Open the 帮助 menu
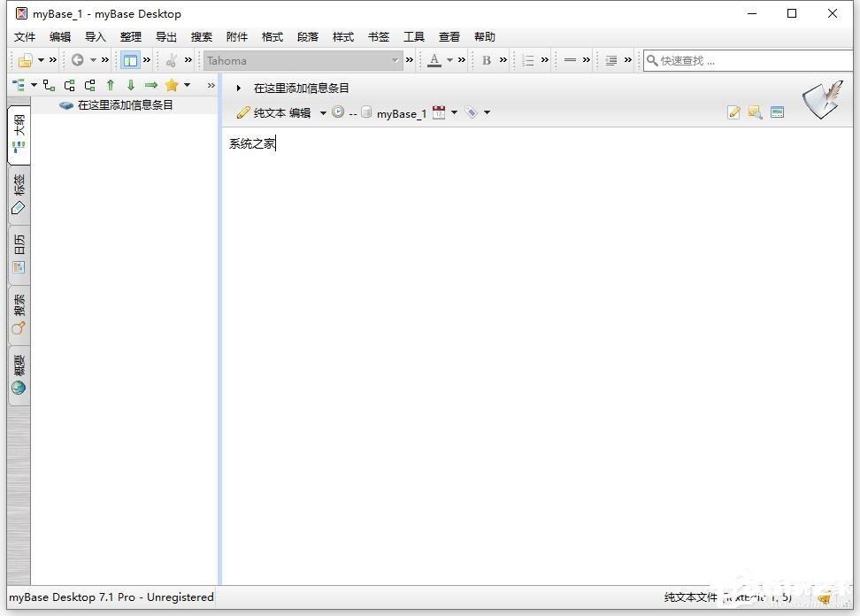The height and width of the screenshot is (616, 860). tap(485, 37)
